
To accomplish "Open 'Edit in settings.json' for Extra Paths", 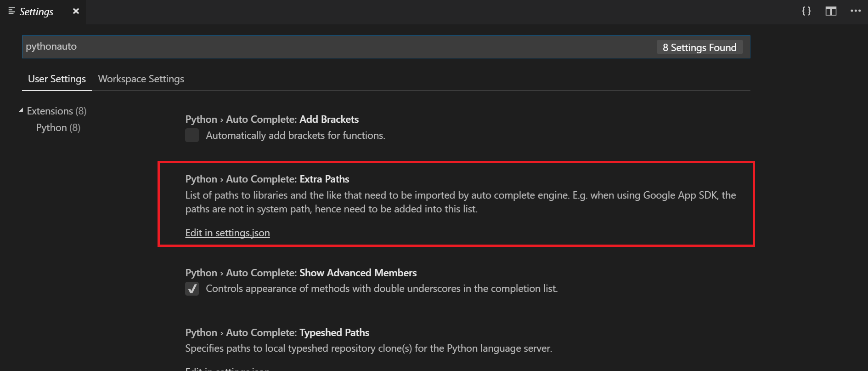I will pyautogui.click(x=227, y=233).
